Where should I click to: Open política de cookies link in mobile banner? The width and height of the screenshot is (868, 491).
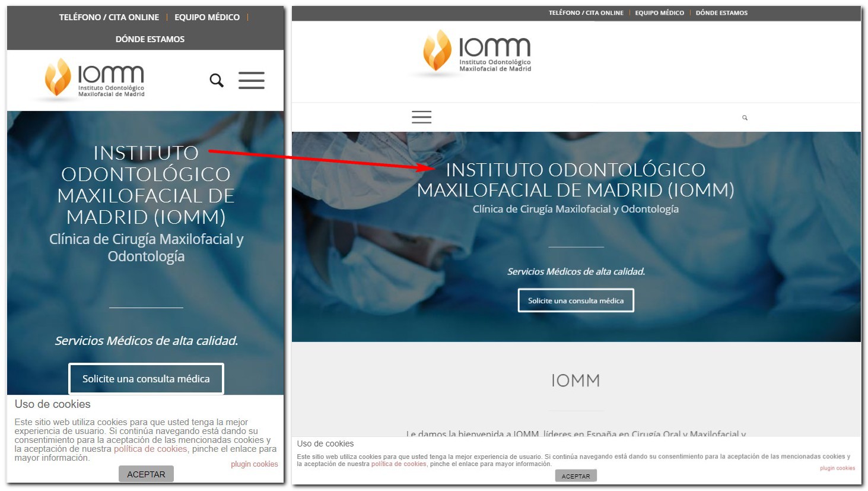[x=151, y=449]
